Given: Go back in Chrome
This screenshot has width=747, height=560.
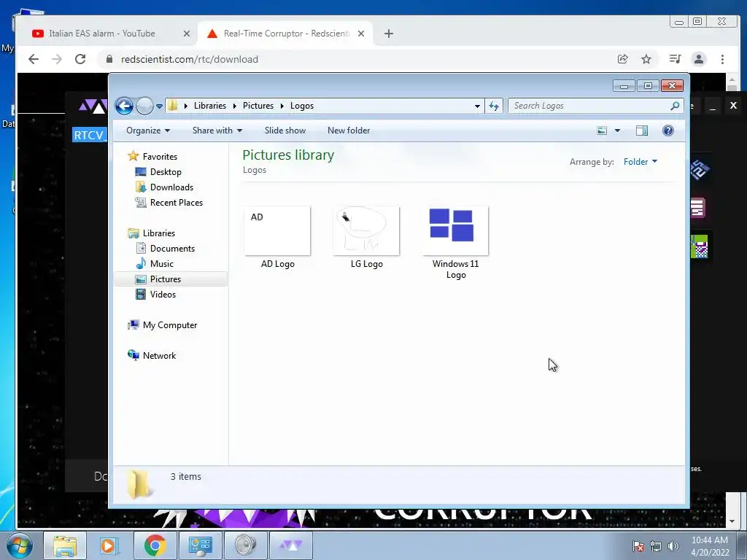Looking at the screenshot, I should tap(34, 59).
